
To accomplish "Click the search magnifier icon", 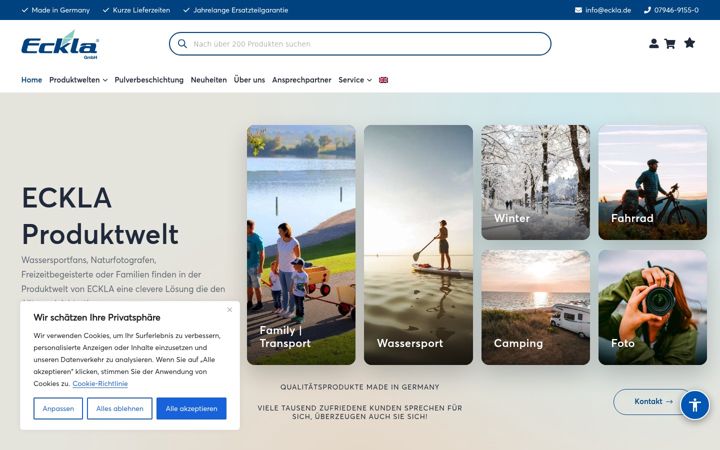I will 182,44.
